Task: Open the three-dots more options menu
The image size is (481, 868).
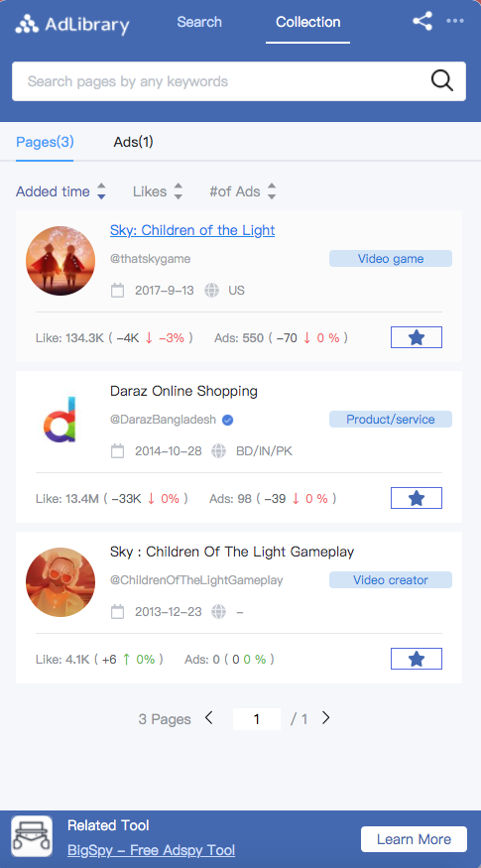Action: [455, 21]
